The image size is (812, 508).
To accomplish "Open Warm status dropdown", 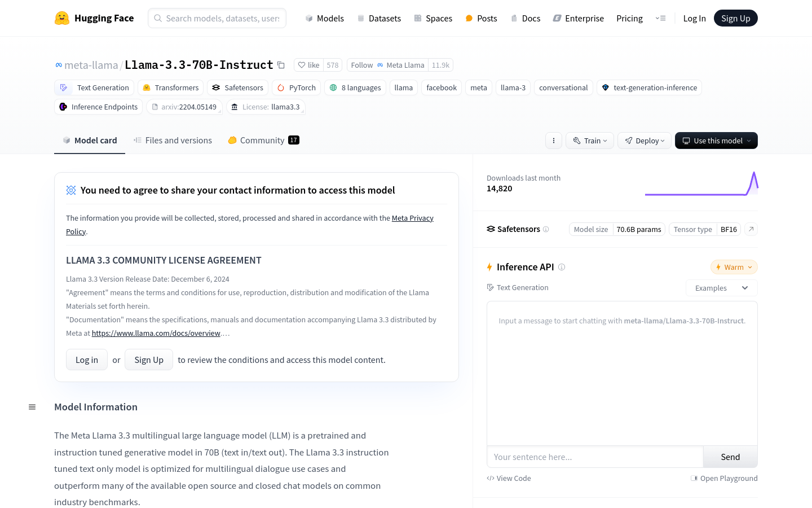I will coord(734,267).
